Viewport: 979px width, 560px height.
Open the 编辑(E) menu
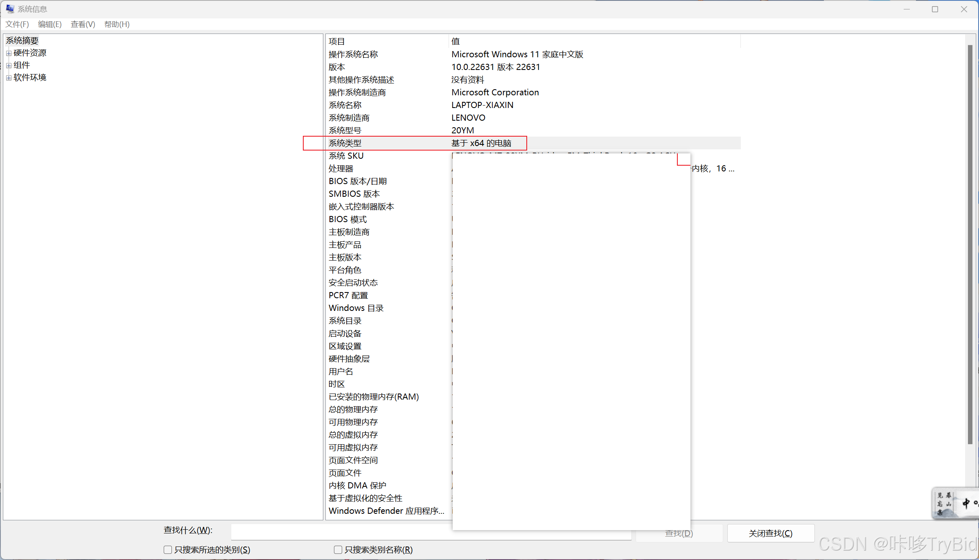[50, 24]
